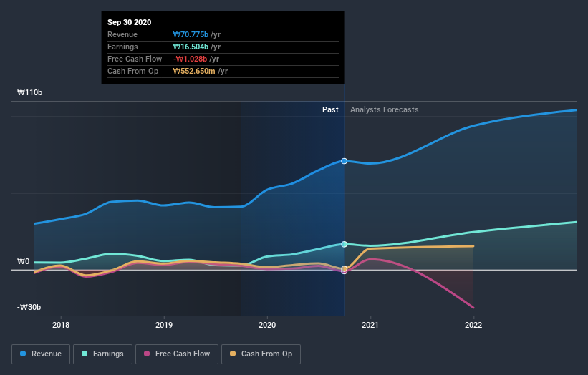588x375 pixels.
Task: Click the ₩70.775b revenue value in tooltip
Action: 191,34
